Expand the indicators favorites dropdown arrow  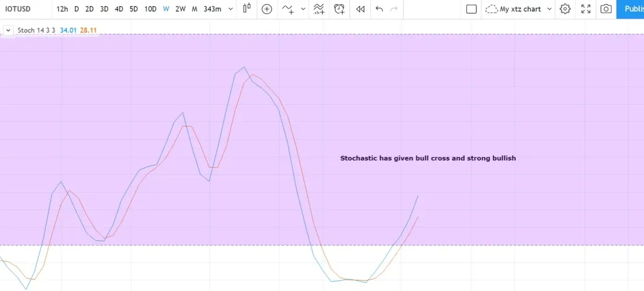(303, 9)
